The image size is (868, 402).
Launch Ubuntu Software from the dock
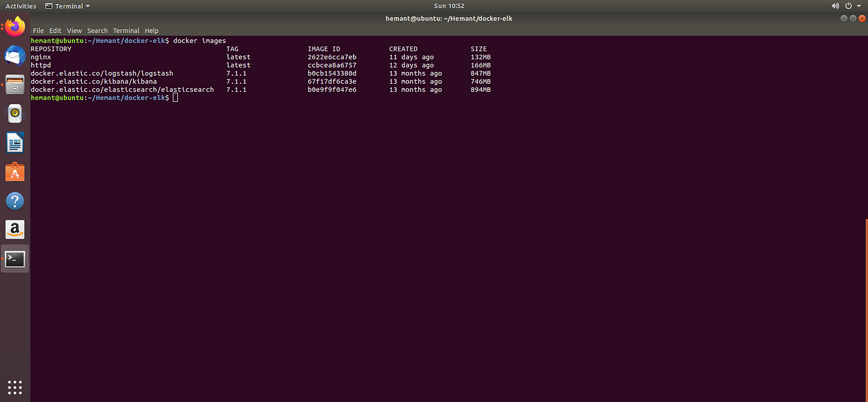[14, 171]
